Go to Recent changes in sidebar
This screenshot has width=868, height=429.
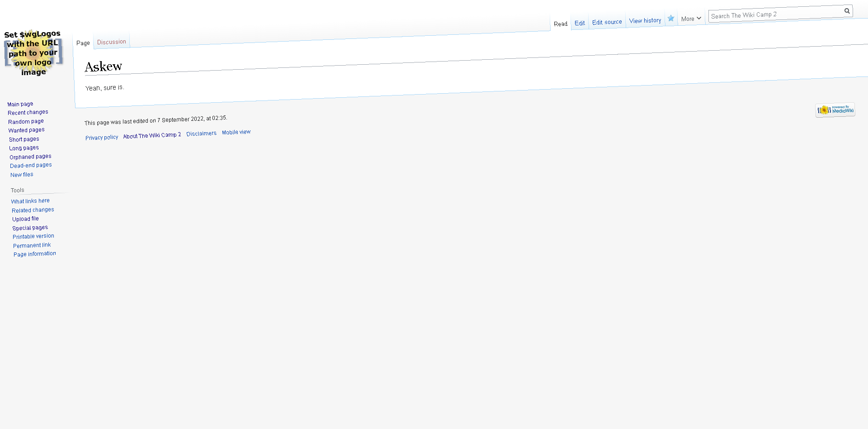click(x=28, y=112)
